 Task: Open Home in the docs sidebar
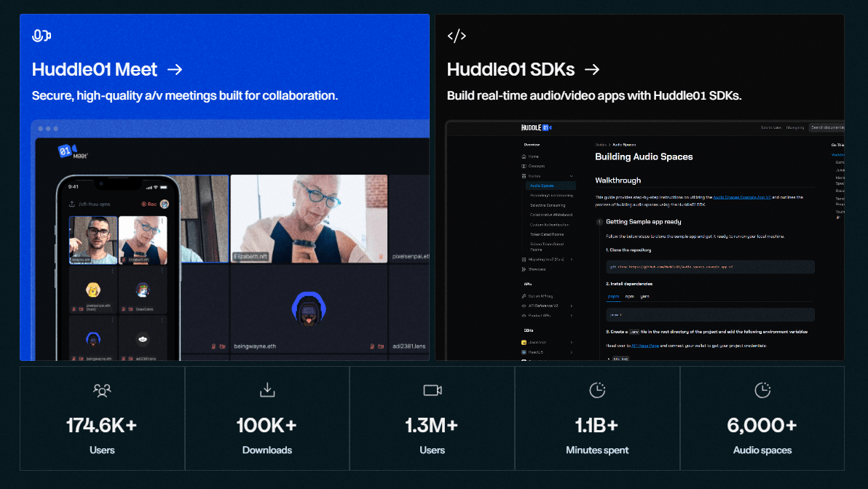tap(530, 156)
